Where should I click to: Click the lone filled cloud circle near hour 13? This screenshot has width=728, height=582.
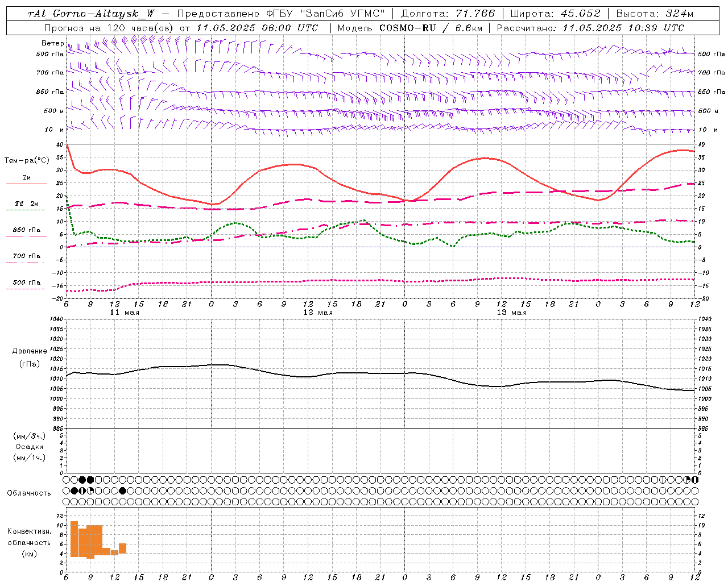123,490
